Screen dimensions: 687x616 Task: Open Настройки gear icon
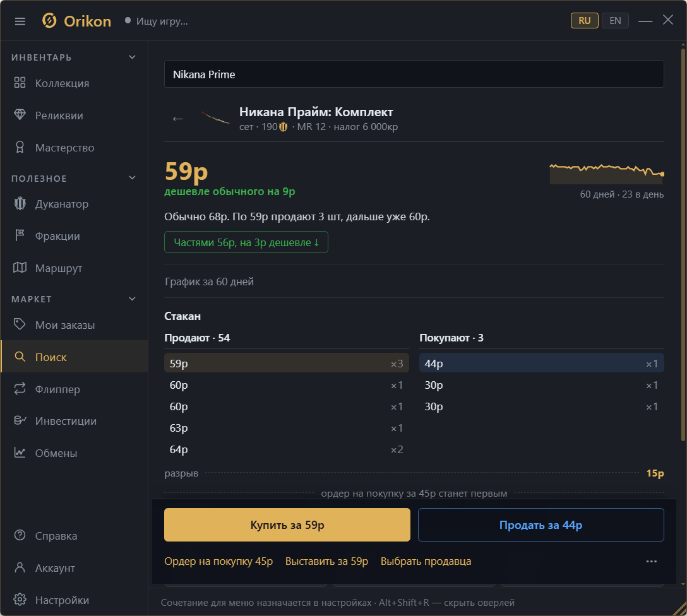point(20,600)
